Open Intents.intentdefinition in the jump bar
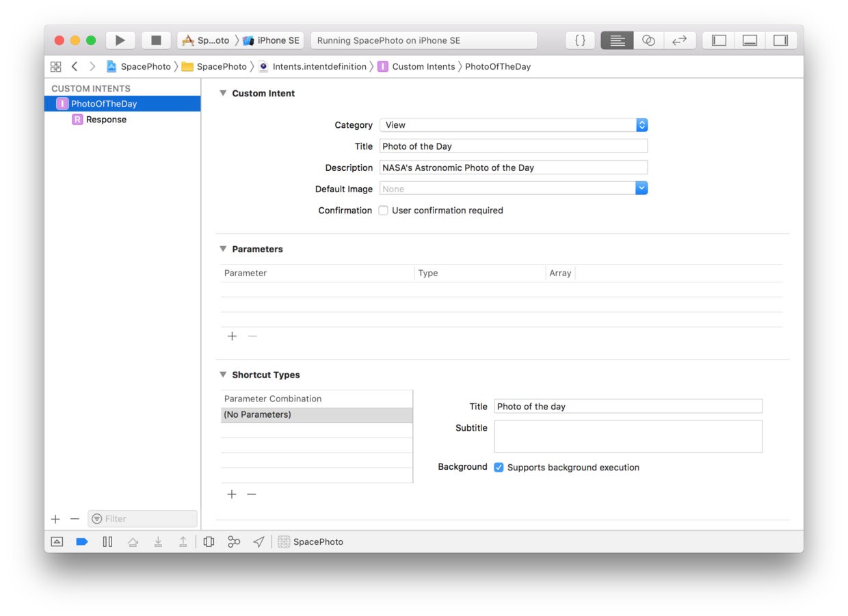This screenshot has width=848, height=616. pos(312,66)
